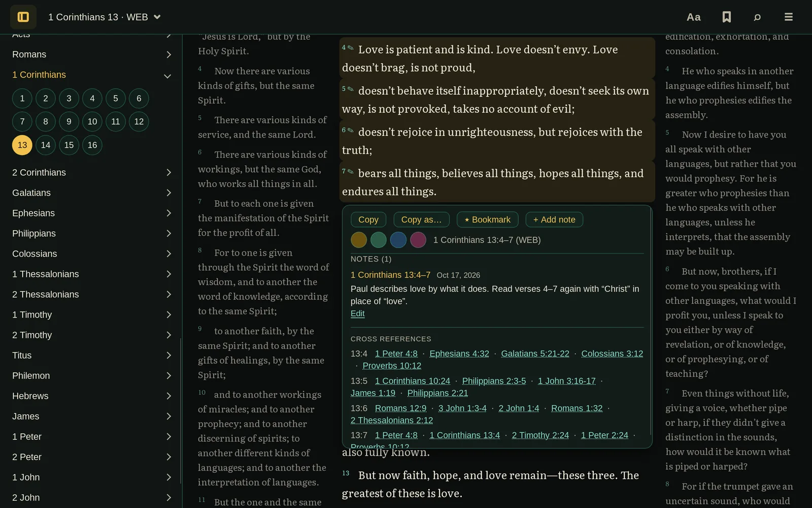Click the Copy as… button

(x=421, y=219)
